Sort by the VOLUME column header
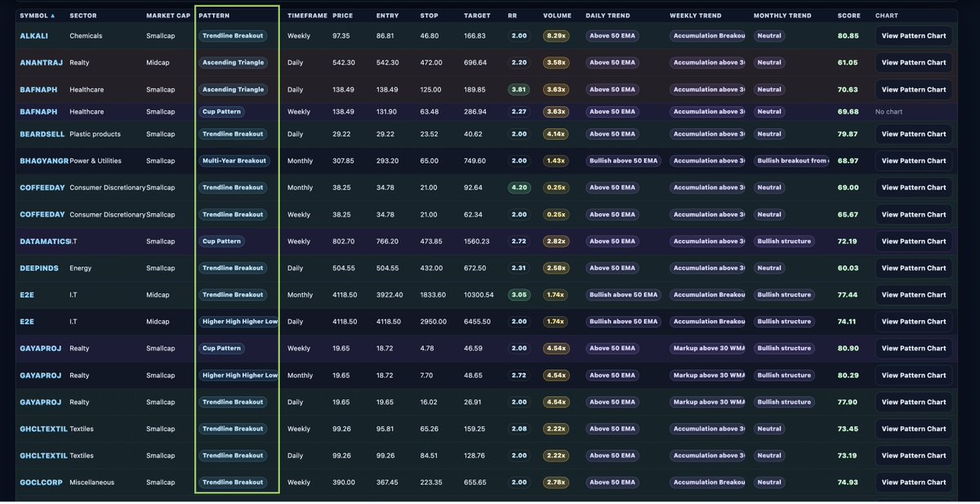This screenshot has height=504, width=980. pos(557,16)
